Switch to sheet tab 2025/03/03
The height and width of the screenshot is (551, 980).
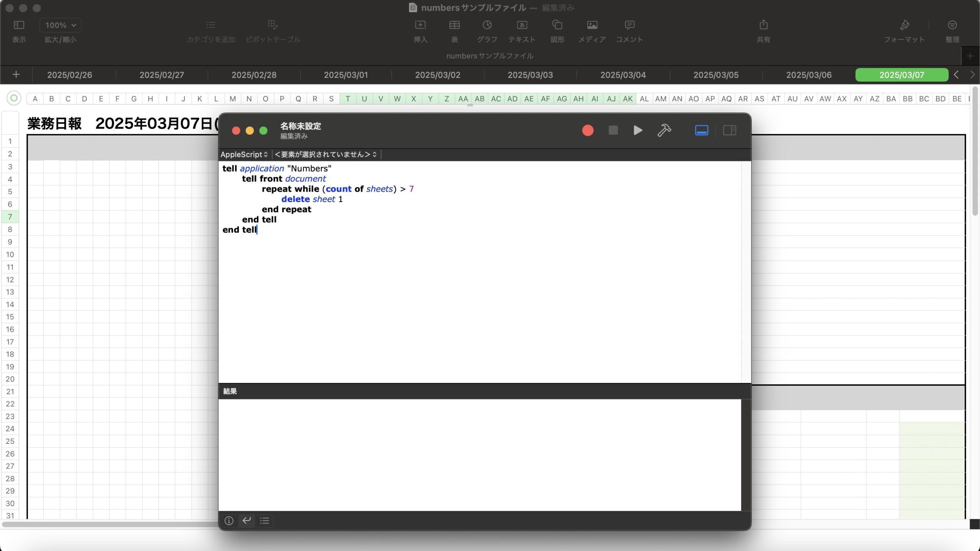pyautogui.click(x=530, y=75)
